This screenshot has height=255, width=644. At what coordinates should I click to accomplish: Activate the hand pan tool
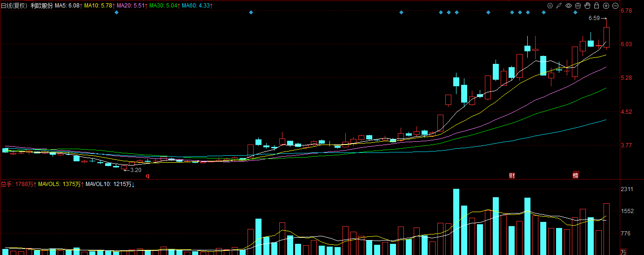tap(587, 6)
